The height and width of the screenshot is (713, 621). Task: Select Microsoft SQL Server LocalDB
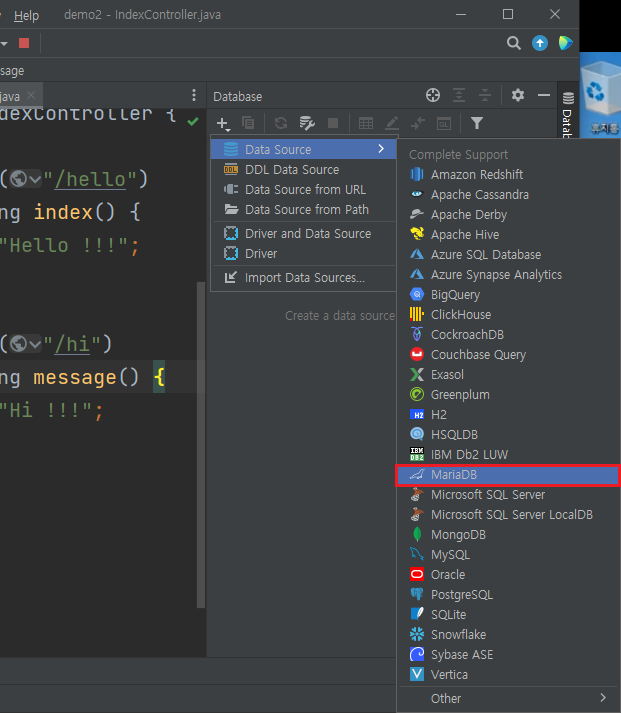click(509, 515)
